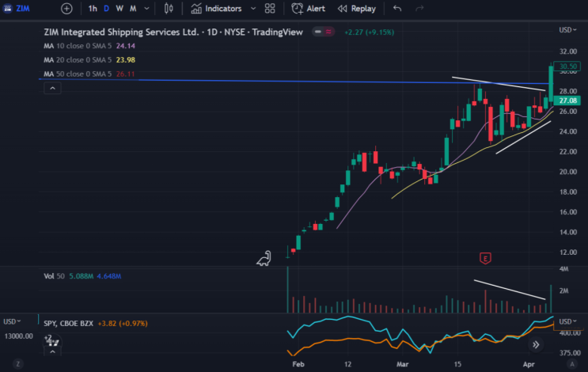This screenshot has width=588, height=372.
Task: Create an Alert
Action: tap(309, 8)
